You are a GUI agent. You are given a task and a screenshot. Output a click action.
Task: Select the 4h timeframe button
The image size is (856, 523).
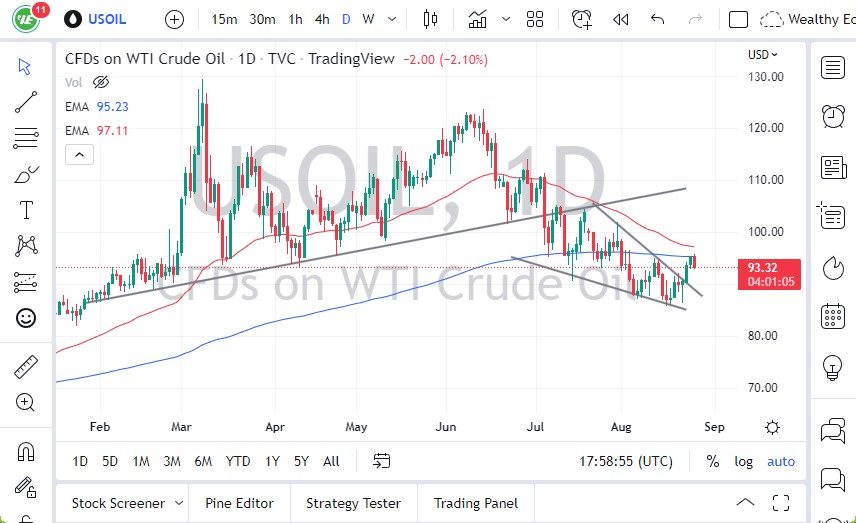tap(321, 19)
